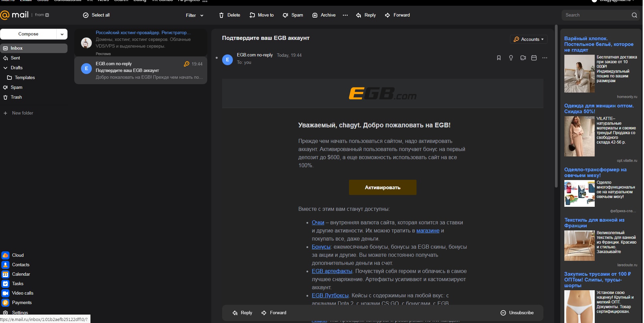Screen dimensions: 644x323
Task: Open Tasks from the sidebar
Action: tap(12, 283)
